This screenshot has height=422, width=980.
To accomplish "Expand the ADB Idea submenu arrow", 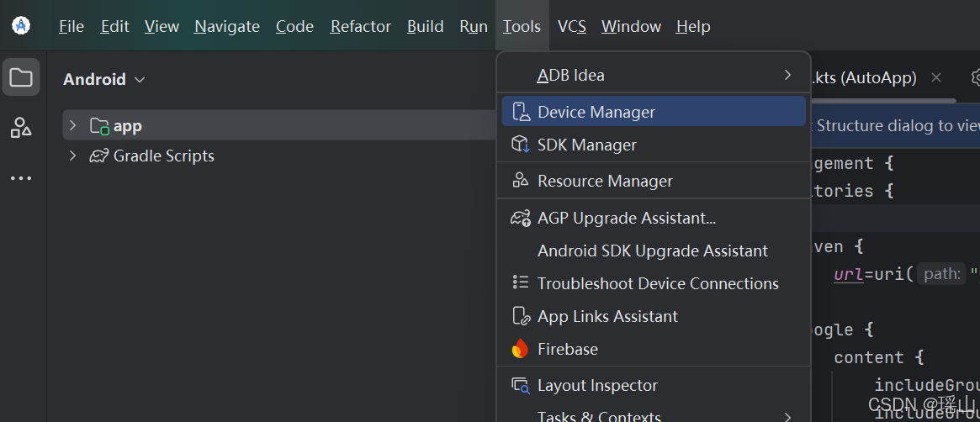I will (x=787, y=75).
